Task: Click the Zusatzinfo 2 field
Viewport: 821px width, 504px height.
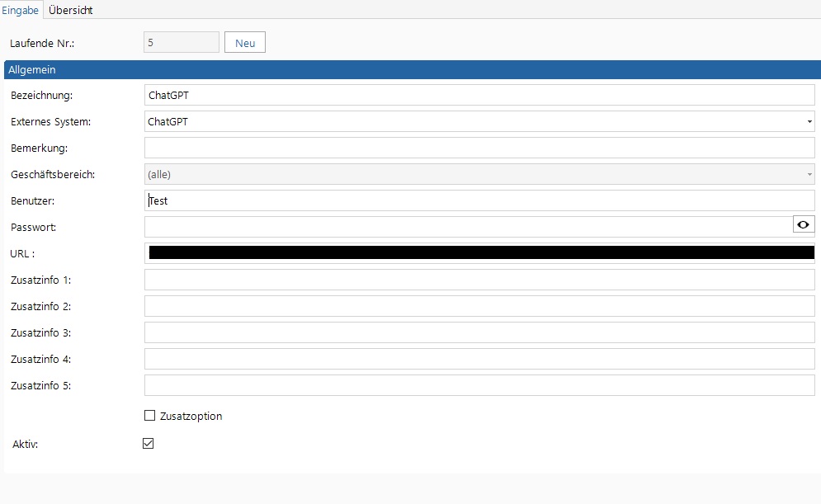Action: pyautogui.click(x=479, y=306)
